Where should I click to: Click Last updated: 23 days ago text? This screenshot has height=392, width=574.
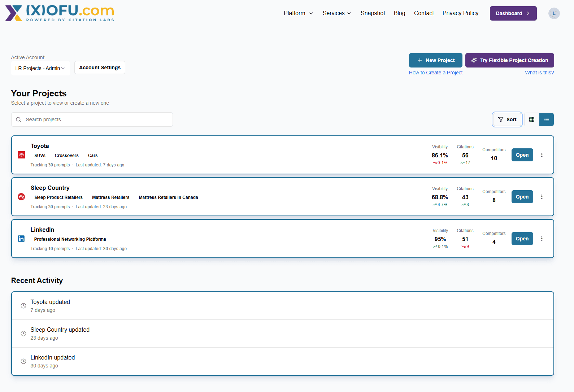(x=101, y=207)
